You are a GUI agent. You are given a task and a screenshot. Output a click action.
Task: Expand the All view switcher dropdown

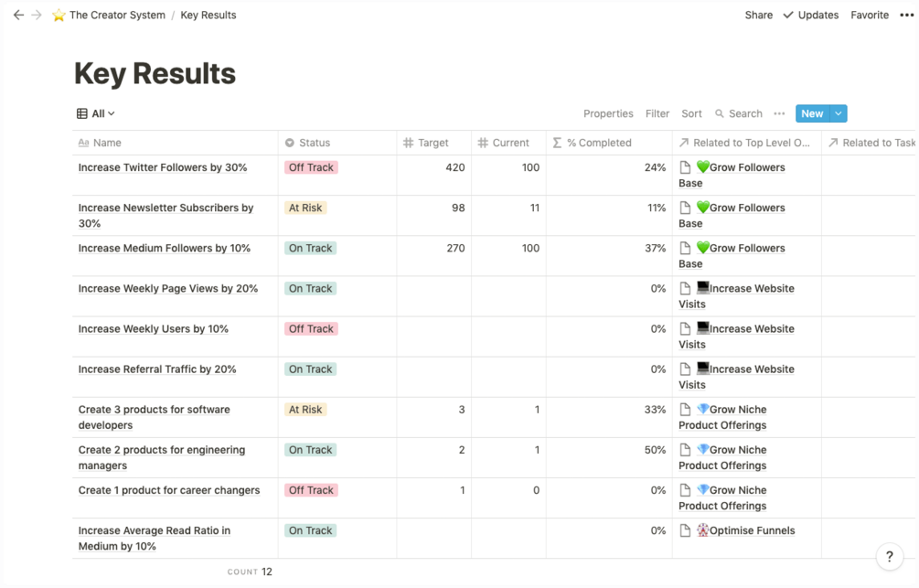(x=96, y=114)
